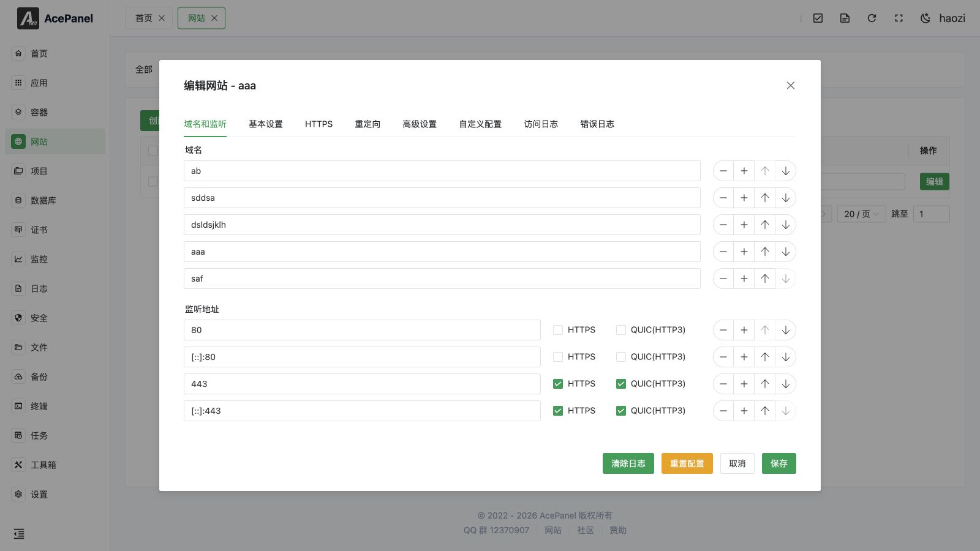Move 'saf' domain up

click(765, 279)
